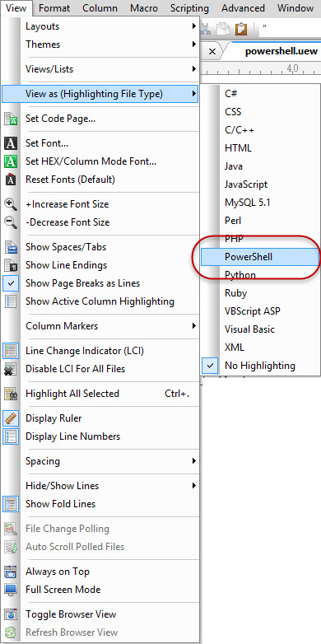Switch to powershell.uew file tab
This screenshot has width=321, height=644.
coord(281,51)
